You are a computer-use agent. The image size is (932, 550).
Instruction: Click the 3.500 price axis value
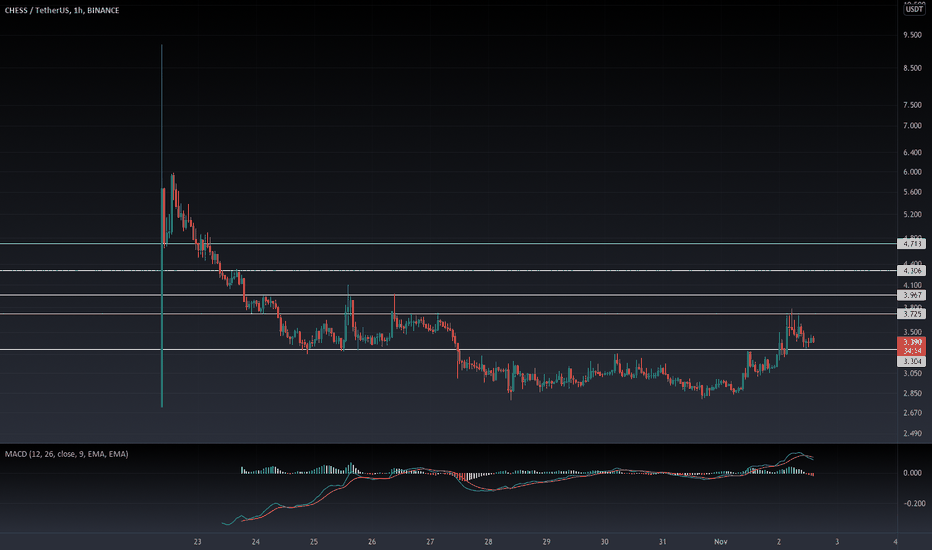[x=912, y=332]
